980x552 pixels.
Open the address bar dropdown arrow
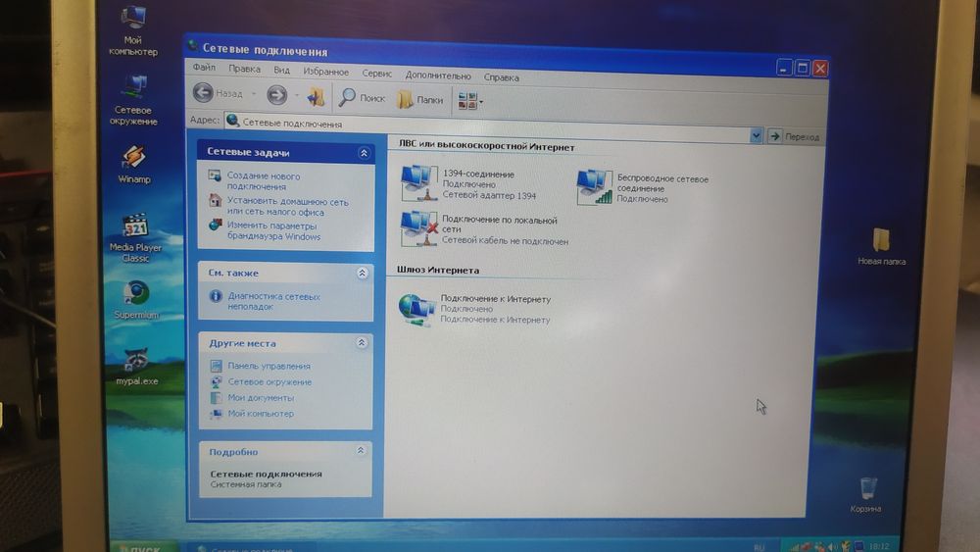pos(756,135)
